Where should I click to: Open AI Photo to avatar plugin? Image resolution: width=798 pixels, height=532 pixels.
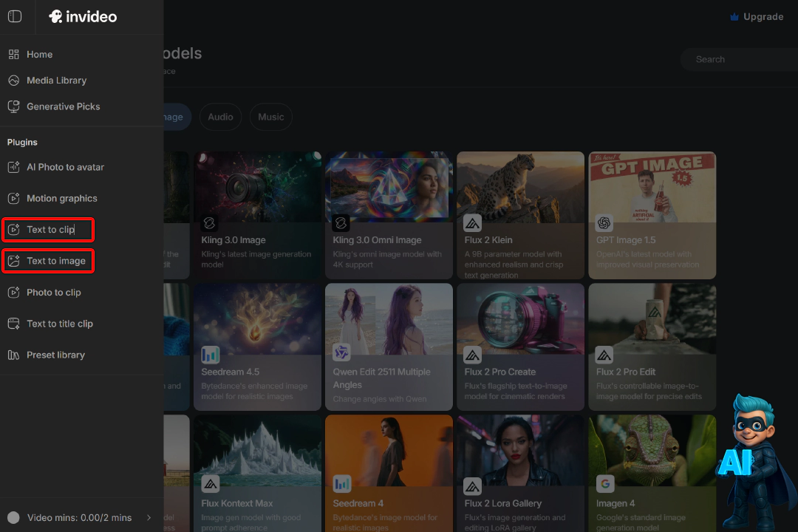pyautogui.click(x=65, y=167)
